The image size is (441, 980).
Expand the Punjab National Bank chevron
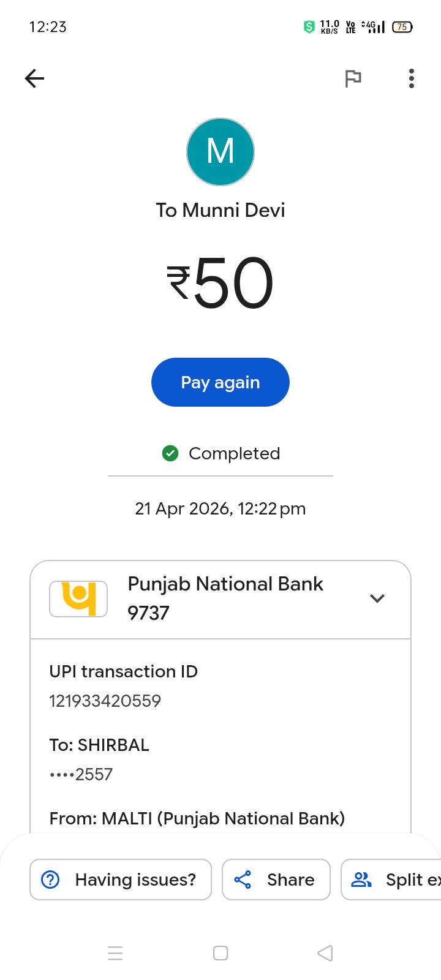(x=377, y=598)
